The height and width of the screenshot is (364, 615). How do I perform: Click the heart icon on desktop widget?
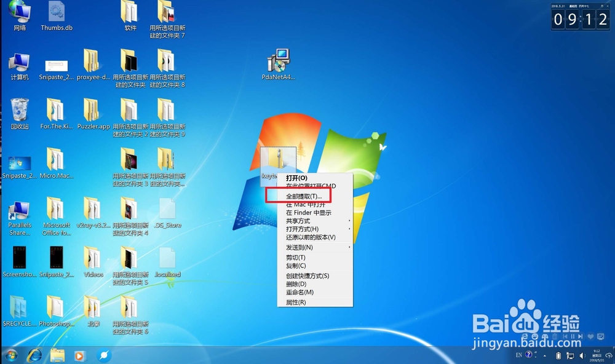tap(590, 336)
